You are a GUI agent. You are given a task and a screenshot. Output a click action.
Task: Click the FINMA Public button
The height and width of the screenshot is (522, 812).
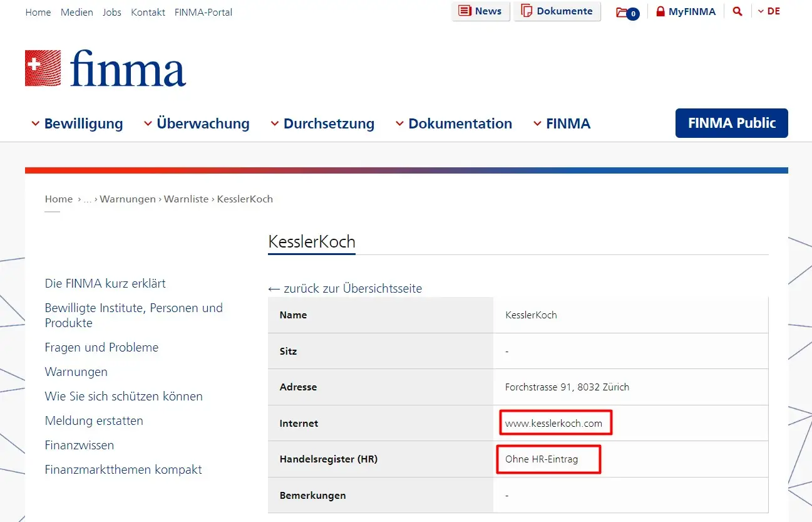click(x=731, y=123)
